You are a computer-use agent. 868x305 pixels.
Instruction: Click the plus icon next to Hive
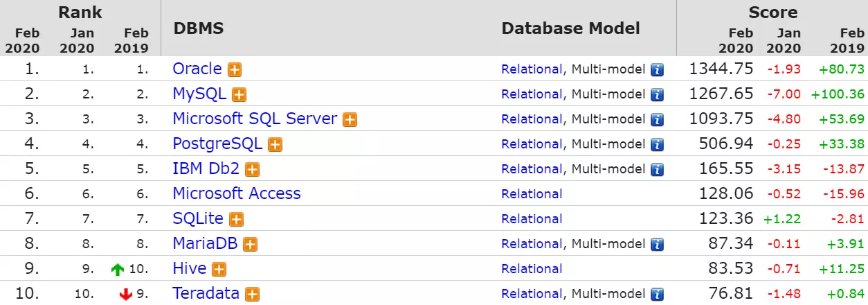tap(219, 270)
